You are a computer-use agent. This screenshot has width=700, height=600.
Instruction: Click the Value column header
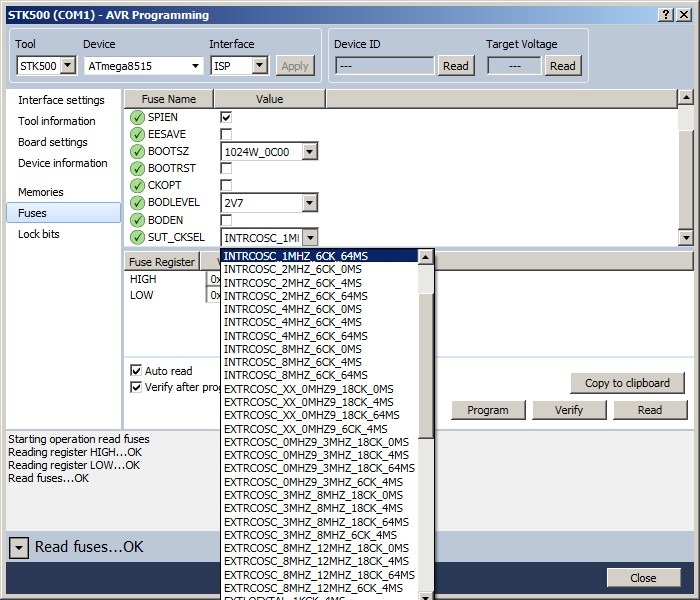(270, 99)
